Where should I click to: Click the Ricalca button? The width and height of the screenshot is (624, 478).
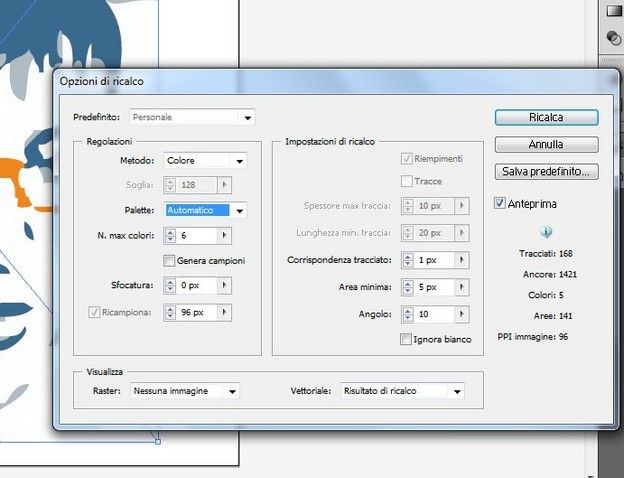546,118
